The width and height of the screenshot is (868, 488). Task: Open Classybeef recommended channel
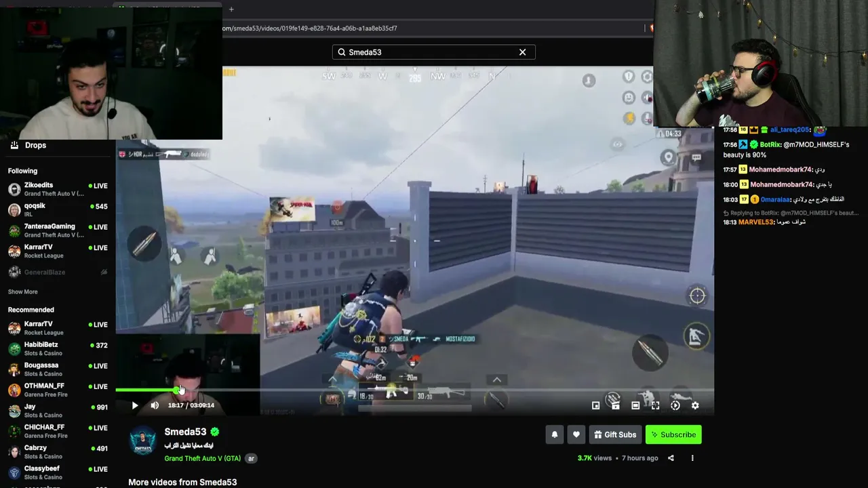(58, 472)
